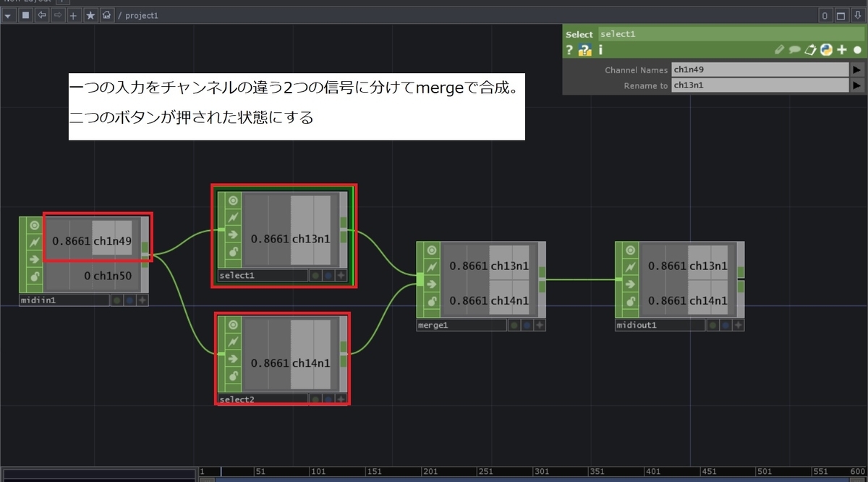
Task: Open Python help for the Select operator
Action: point(585,50)
